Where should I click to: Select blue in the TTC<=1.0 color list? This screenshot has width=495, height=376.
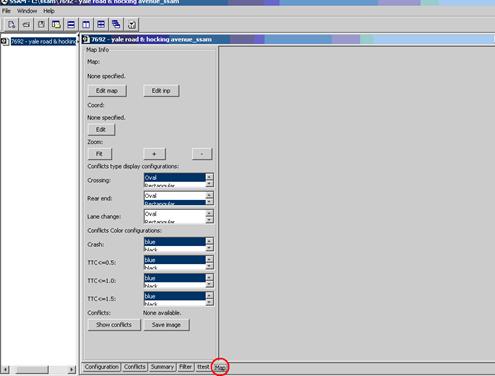pos(175,278)
